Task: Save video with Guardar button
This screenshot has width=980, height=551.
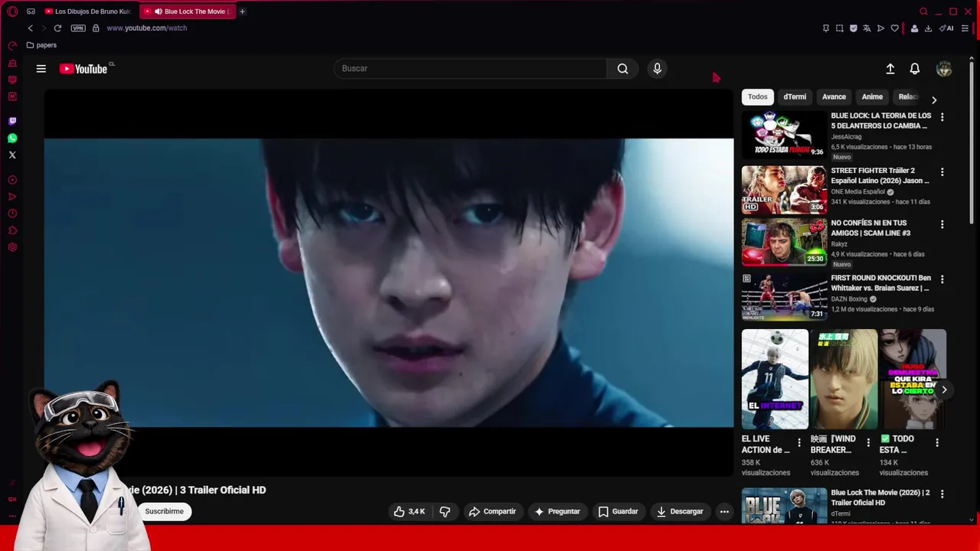Action: [x=618, y=512]
